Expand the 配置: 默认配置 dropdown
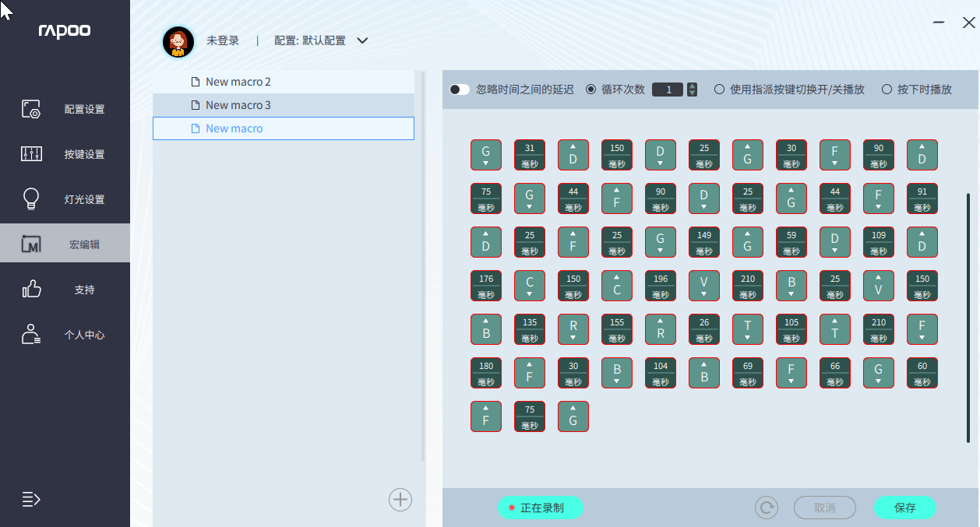This screenshot has height=527, width=980. pos(361,40)
